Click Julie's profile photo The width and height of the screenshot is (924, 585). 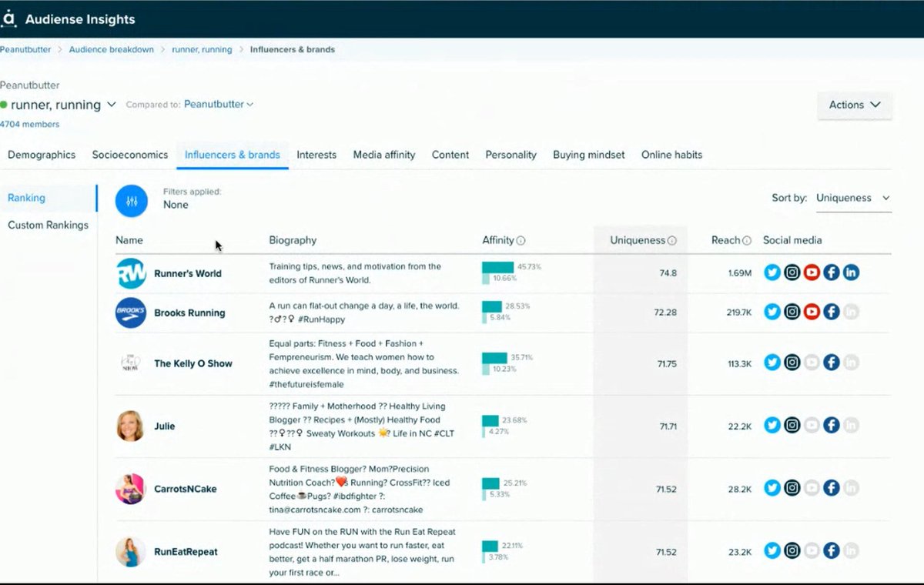(x=130, y=426)
